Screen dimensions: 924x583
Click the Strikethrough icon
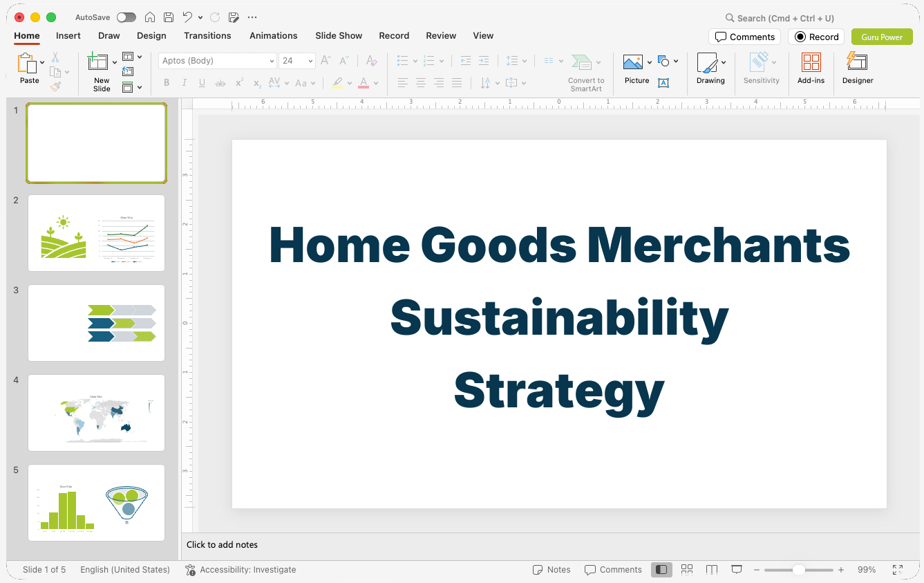pos(220,83)
